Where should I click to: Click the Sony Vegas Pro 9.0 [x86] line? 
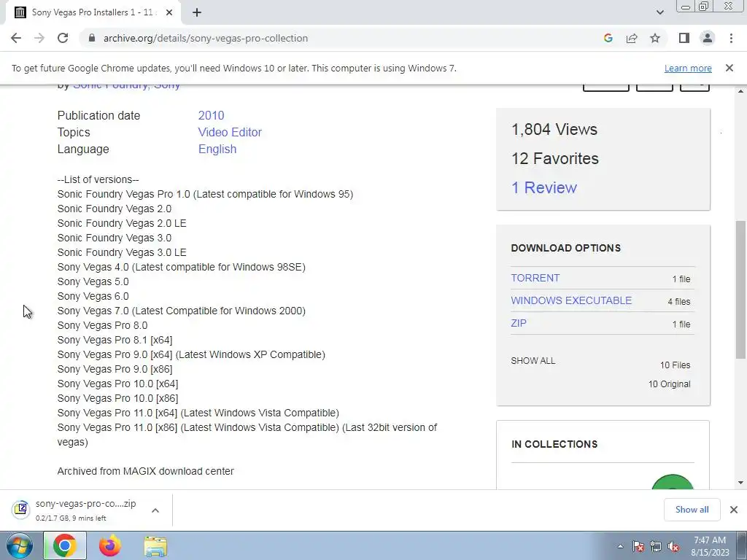115,369
